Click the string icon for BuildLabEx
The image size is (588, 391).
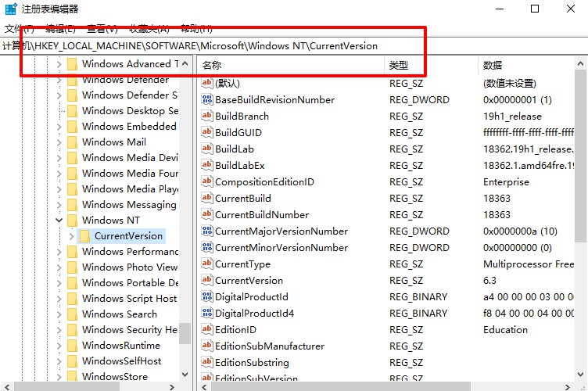207,165
